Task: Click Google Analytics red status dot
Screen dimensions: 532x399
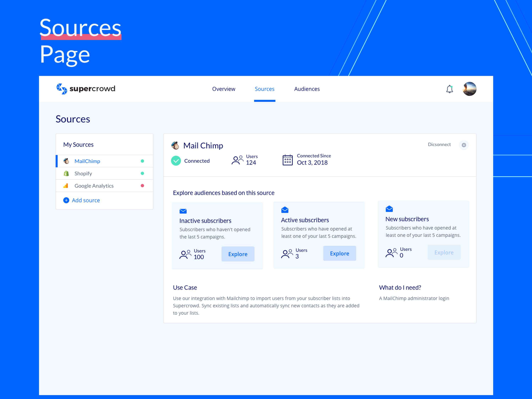Action: [x=142, y=186]
